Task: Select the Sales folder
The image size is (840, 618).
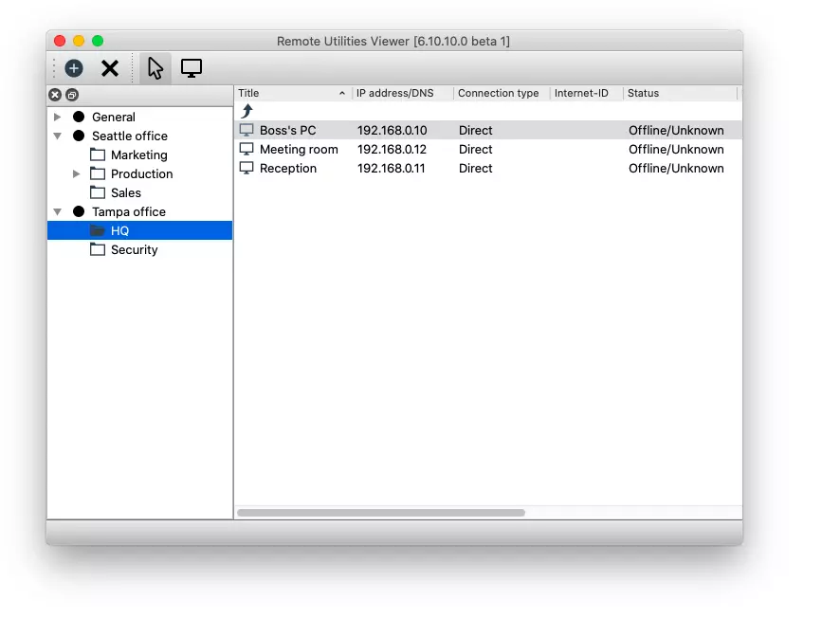Action: (x=125, y=192)
